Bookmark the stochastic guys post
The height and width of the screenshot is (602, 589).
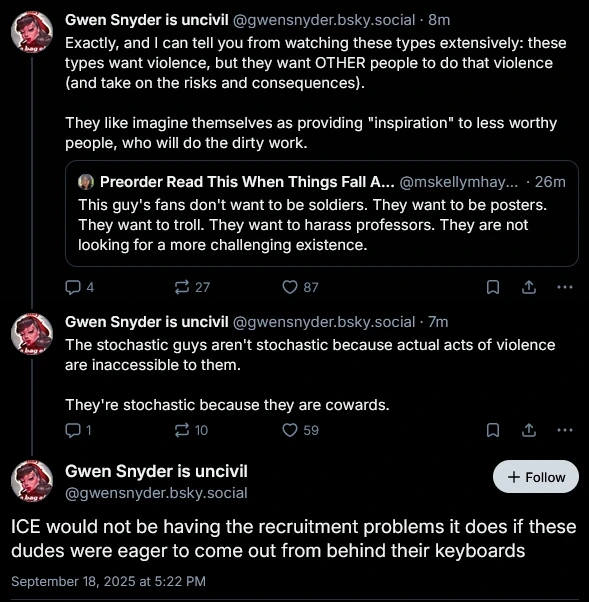coord(493,430)
